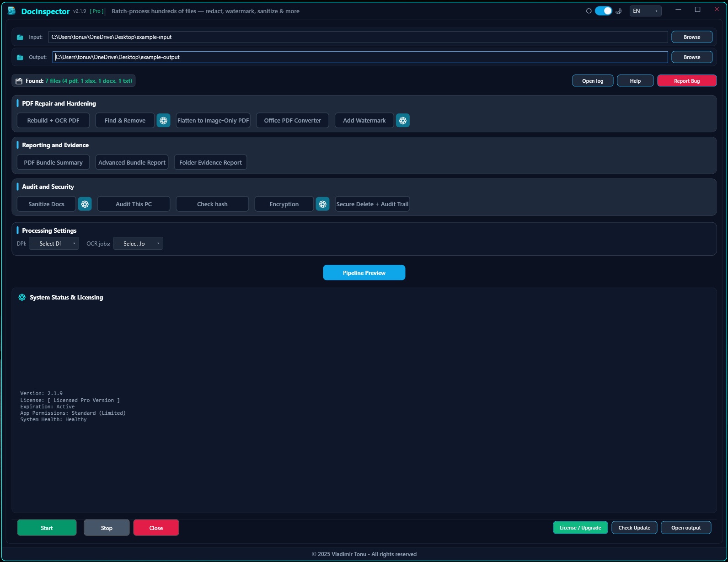
Task: Open Encryption settings gear
Action: tap(322, 204)
